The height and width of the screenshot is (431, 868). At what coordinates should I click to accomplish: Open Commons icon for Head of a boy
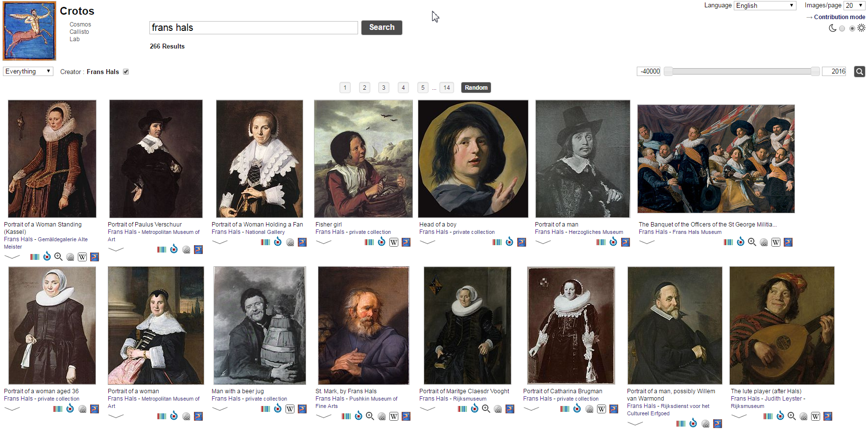509,242
